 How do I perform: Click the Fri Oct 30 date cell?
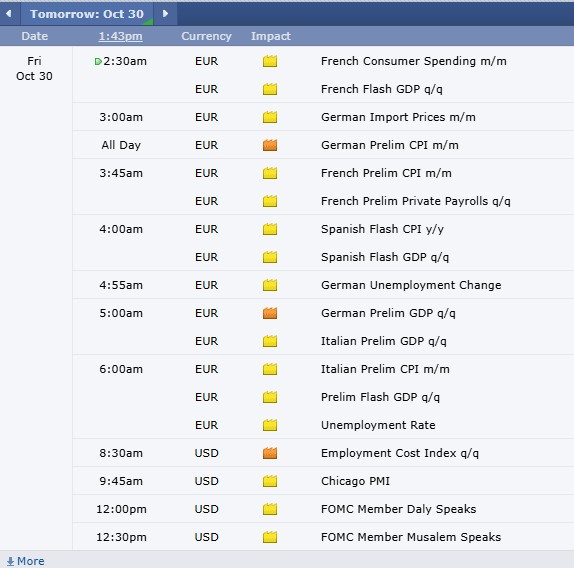coord(34,68)
